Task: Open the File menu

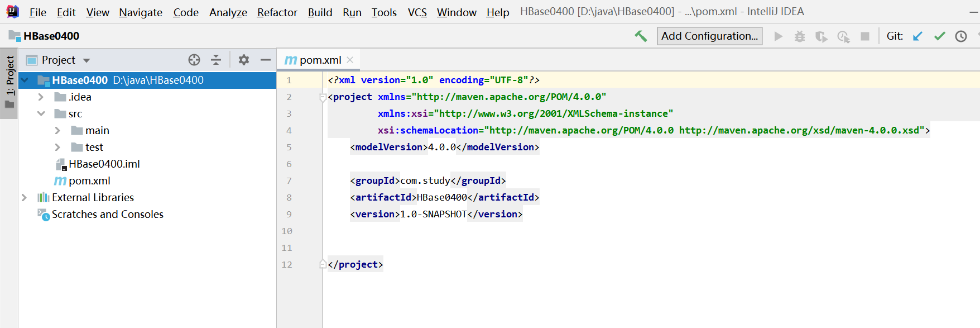Action: click(x=37, y=12)
